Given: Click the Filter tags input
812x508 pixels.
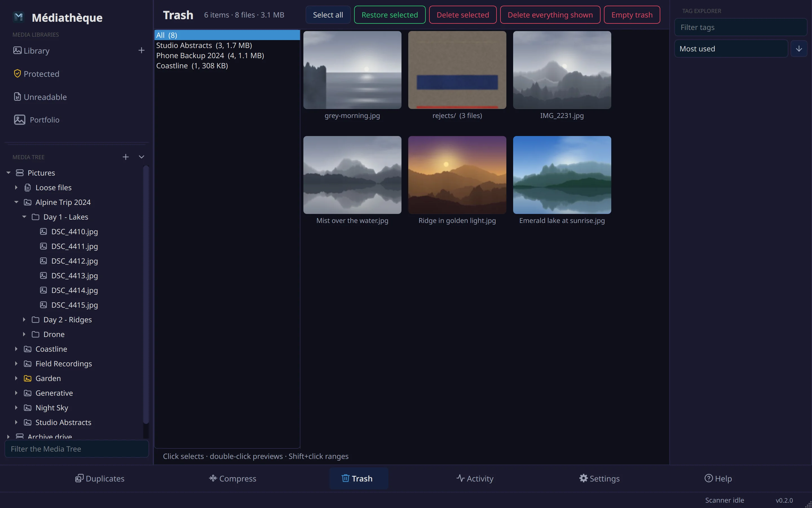Looking at the screenshot, I should click(x=741, y=27).
